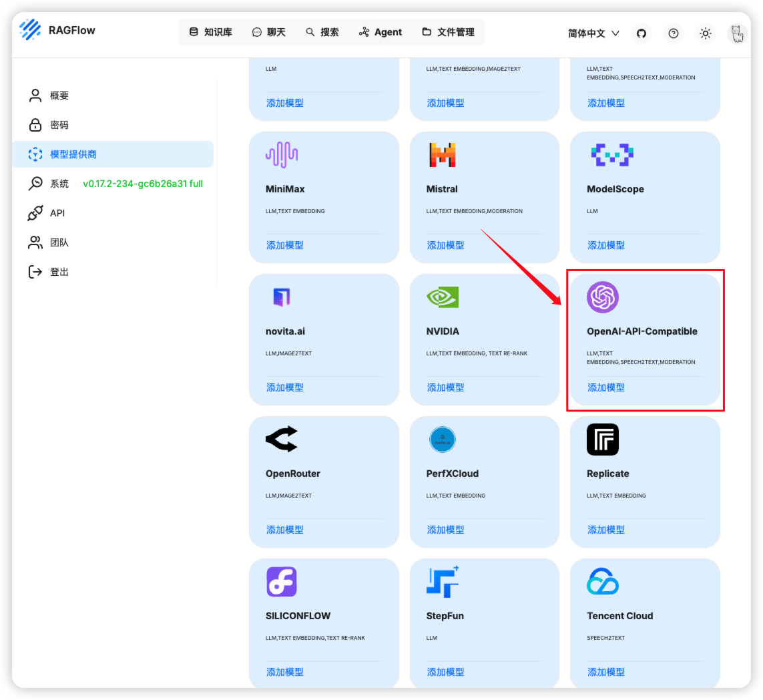763x700 pixels.
Task: Click 添加模型 on the Tencent Cloud card
Action: click(606, 672)
